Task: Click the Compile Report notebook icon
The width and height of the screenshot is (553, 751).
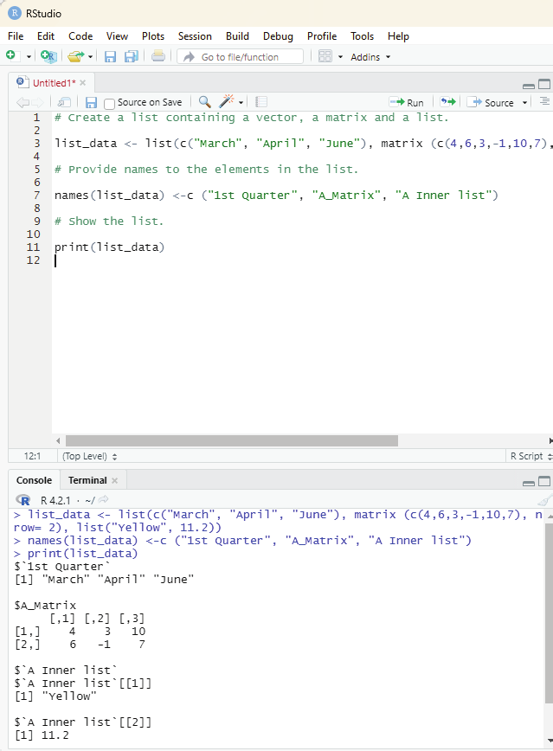Action: 261,102
